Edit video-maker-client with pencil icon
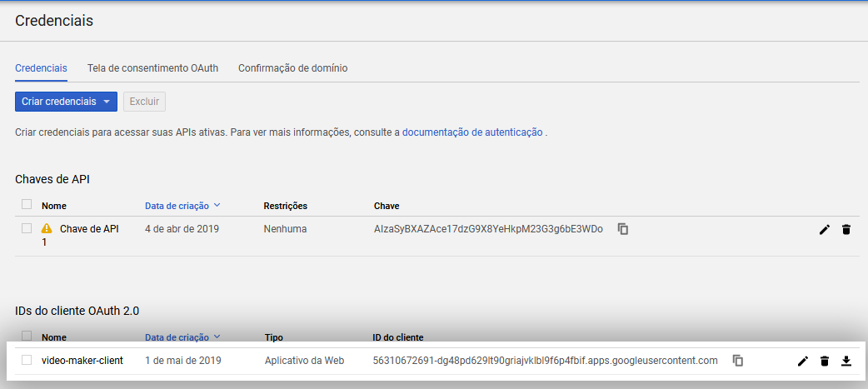Image resolution: width=868 pixels, height=389 pixels. click(803, 362)
